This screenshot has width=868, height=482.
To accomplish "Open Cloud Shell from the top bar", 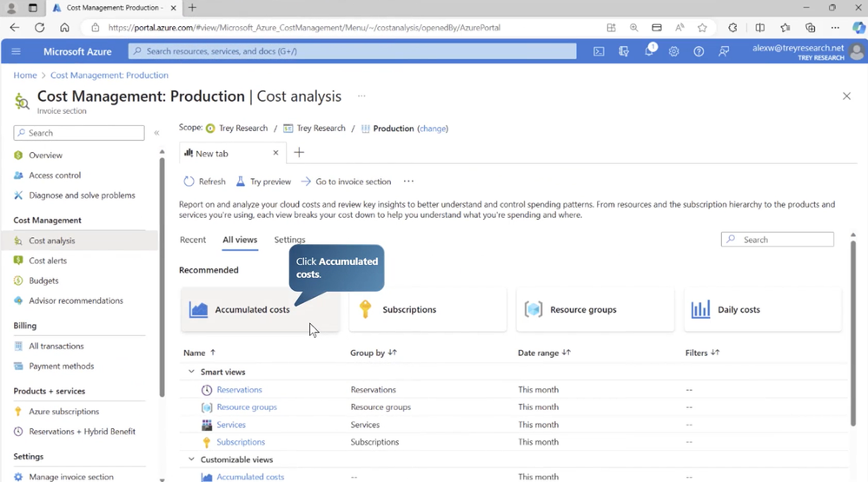I will pyautogui.click(x=599, y=51).
